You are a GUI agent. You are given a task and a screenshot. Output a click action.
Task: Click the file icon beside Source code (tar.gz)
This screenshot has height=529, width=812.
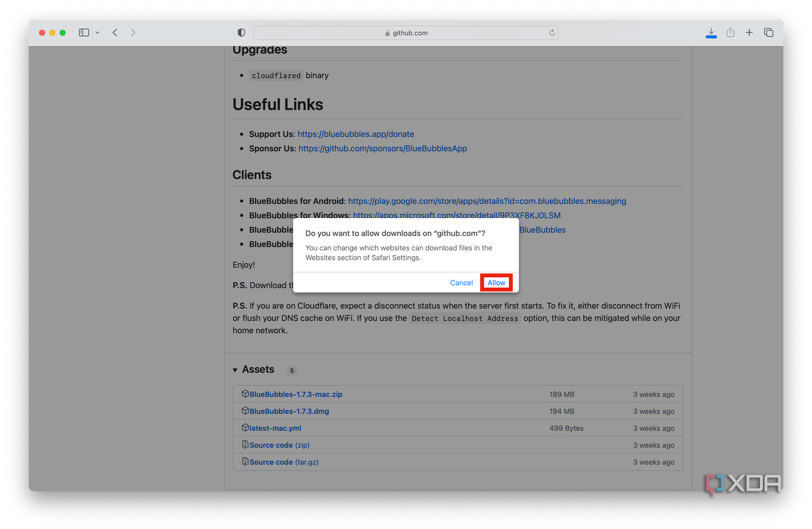(x=245, y=462)
